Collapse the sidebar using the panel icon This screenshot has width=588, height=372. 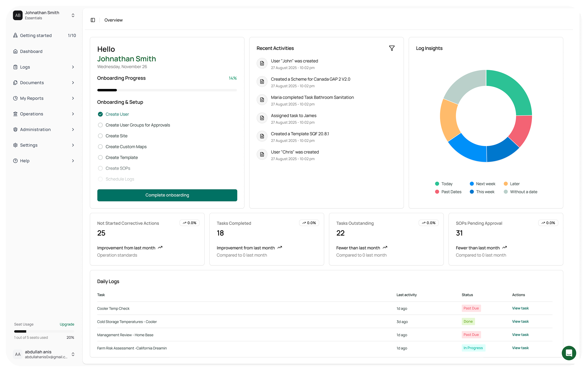coord(93,20)
